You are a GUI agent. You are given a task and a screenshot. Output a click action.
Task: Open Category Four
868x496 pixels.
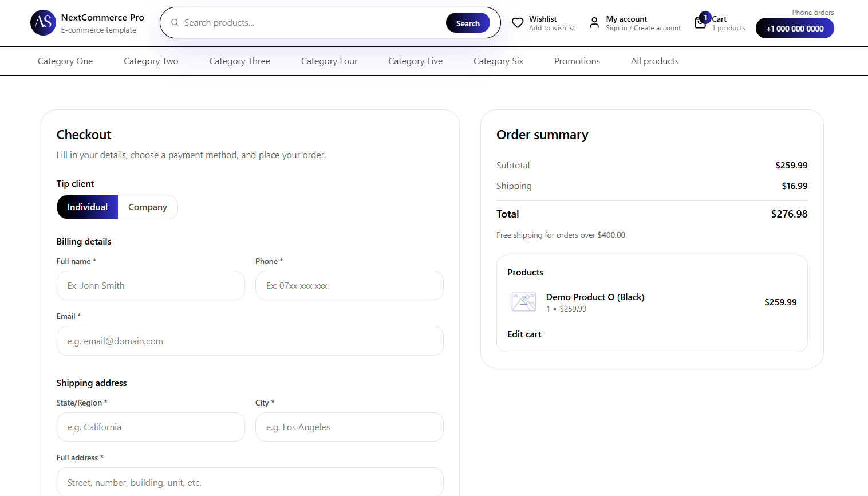coord(329,61)
